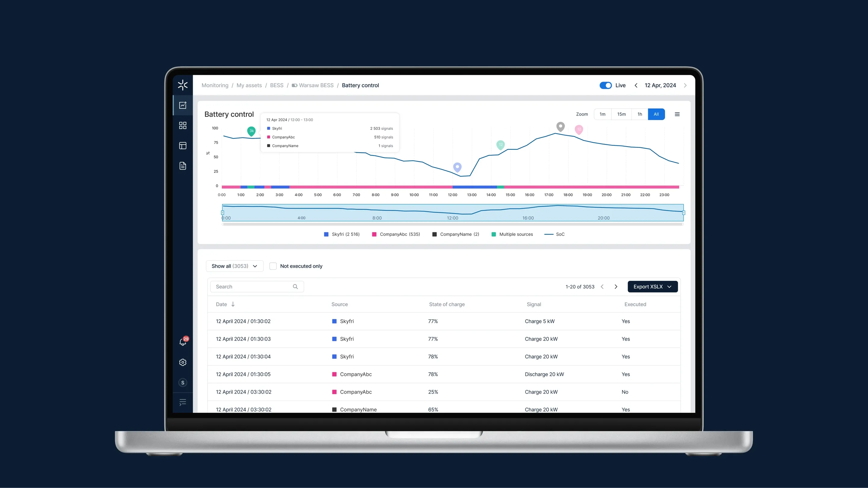Viewport: 868px width, 488px height.
Task: Click the search magnifier icon
Action: 295,286
